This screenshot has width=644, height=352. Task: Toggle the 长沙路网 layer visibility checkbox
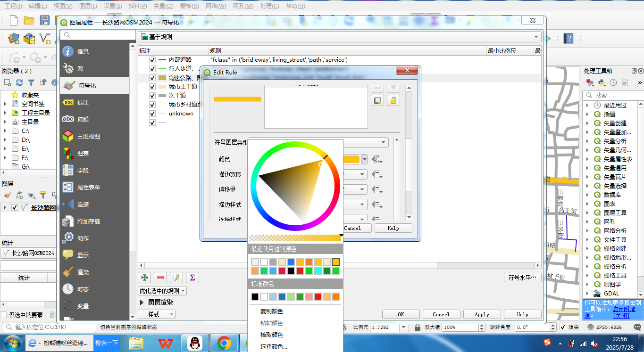pyautogui.click(x=15, y=207)
